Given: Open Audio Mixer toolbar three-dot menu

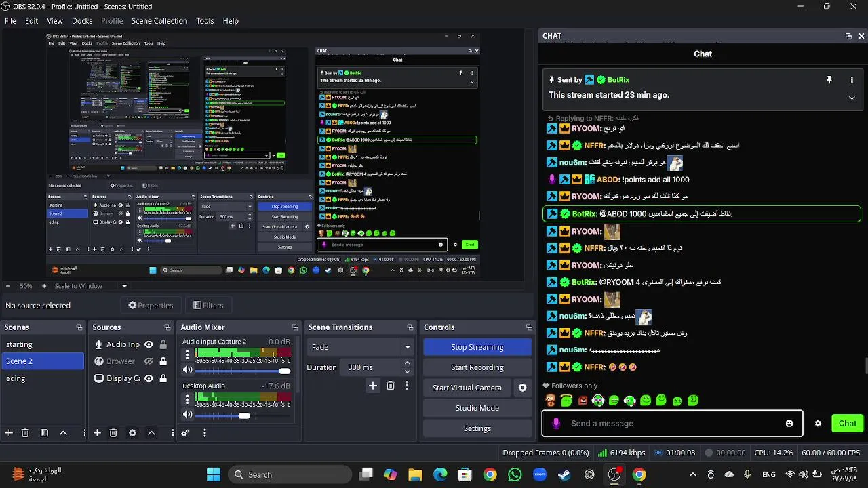Looking at the screenshot, I should (x=204, y=433).
